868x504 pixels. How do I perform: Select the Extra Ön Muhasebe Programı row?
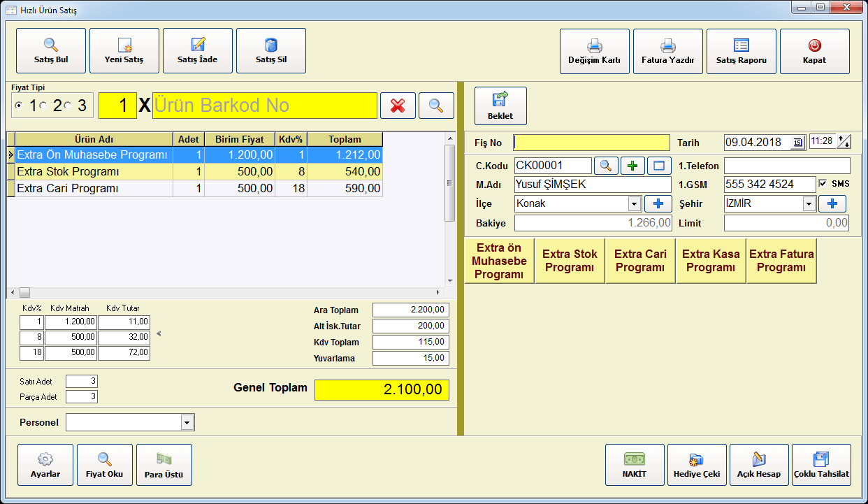[x=195, y=154]
